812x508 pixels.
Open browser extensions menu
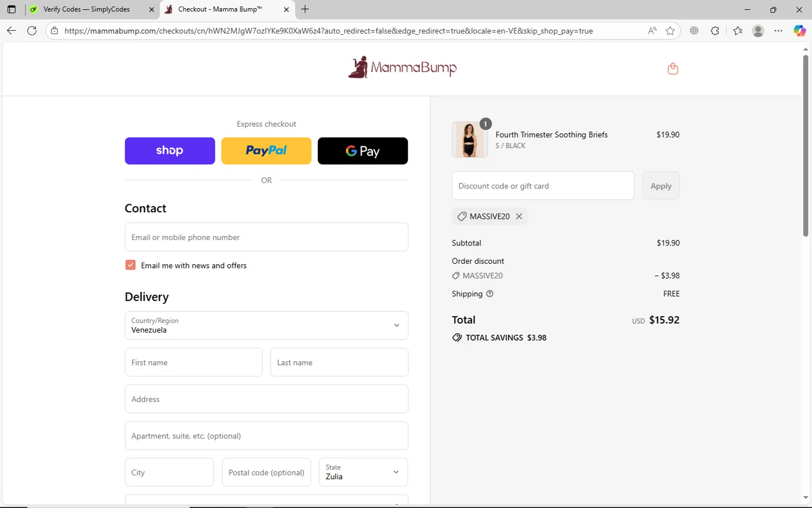[715, 31]
